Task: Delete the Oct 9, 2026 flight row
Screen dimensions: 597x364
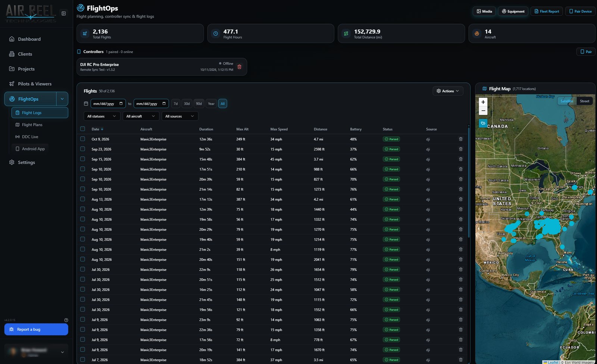Action: coord(461,139)
